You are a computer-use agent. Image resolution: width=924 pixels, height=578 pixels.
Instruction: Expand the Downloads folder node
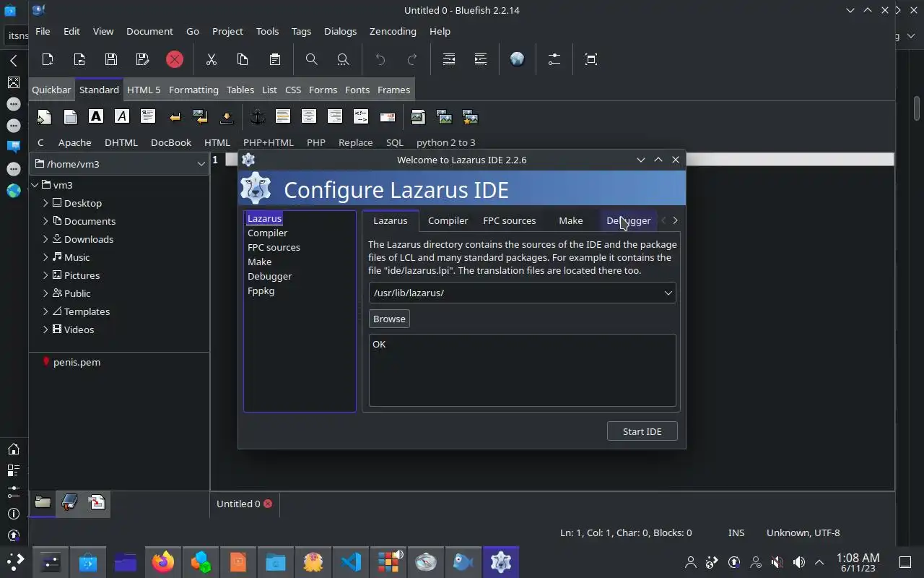45,239
